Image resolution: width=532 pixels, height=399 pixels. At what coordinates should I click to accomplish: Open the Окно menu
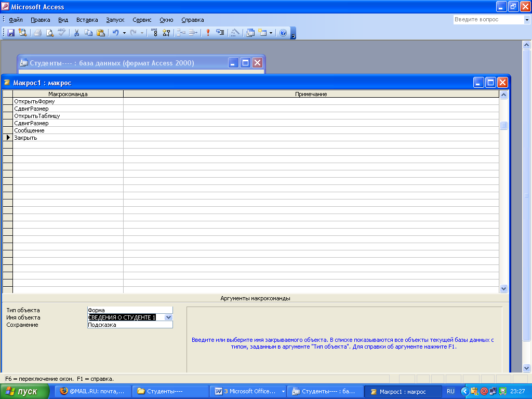tap(166, 20)
